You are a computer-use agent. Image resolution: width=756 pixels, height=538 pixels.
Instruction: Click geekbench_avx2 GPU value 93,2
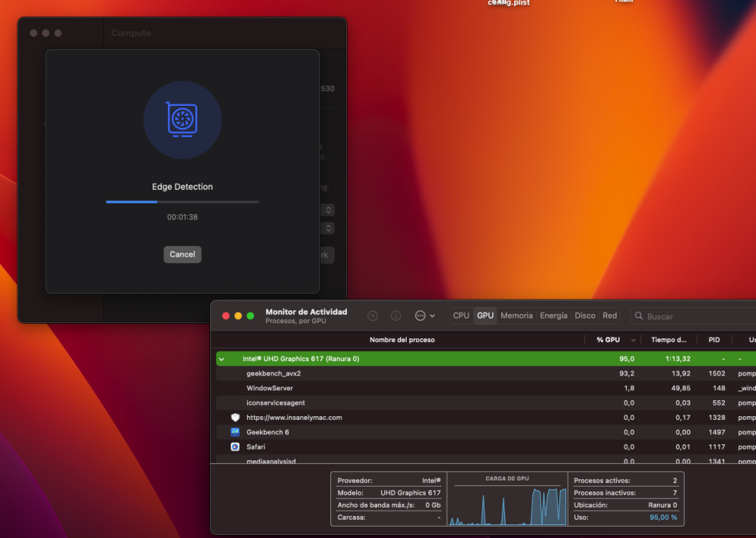click(x=627, y=374)
